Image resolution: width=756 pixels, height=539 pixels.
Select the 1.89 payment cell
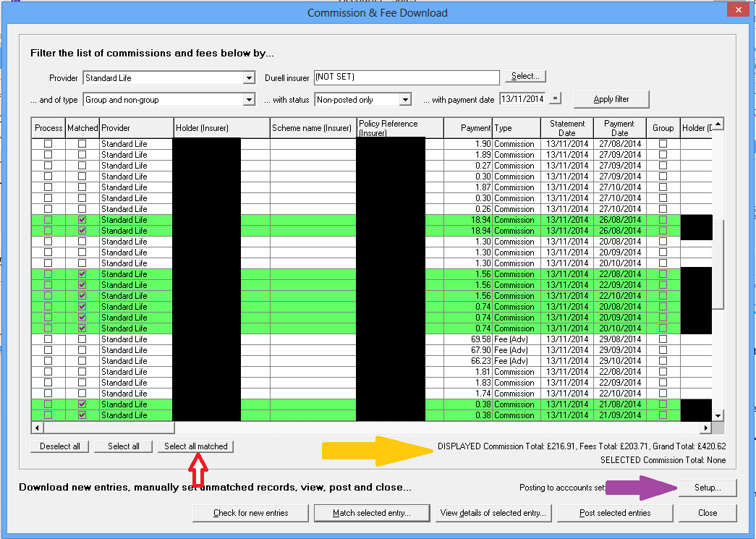point(468,155)
